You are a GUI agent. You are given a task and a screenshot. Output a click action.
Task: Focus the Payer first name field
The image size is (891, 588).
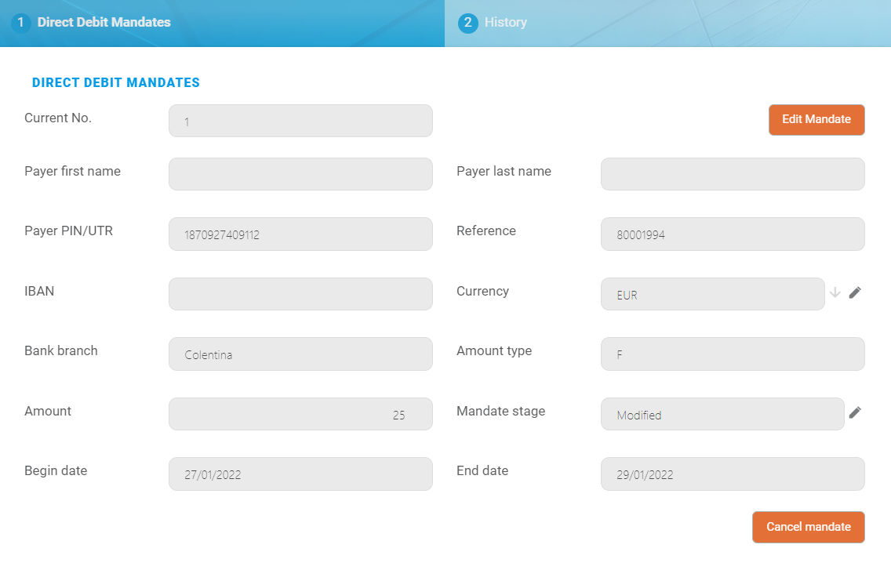point(300,174)
